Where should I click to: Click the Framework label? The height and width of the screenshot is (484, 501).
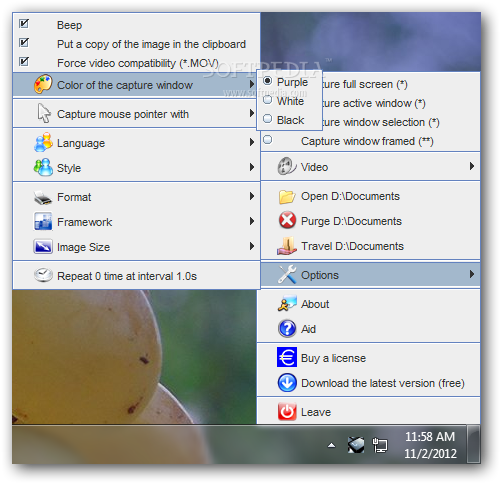coord(84,222)
